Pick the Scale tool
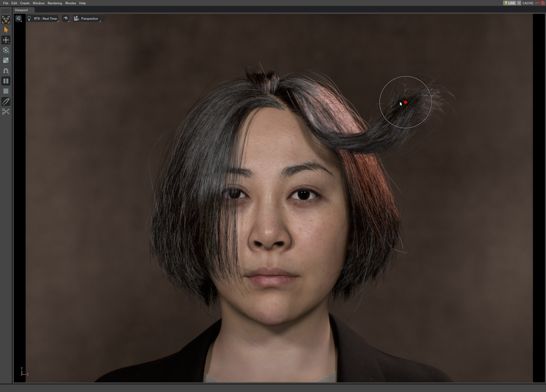 (6, 60)
